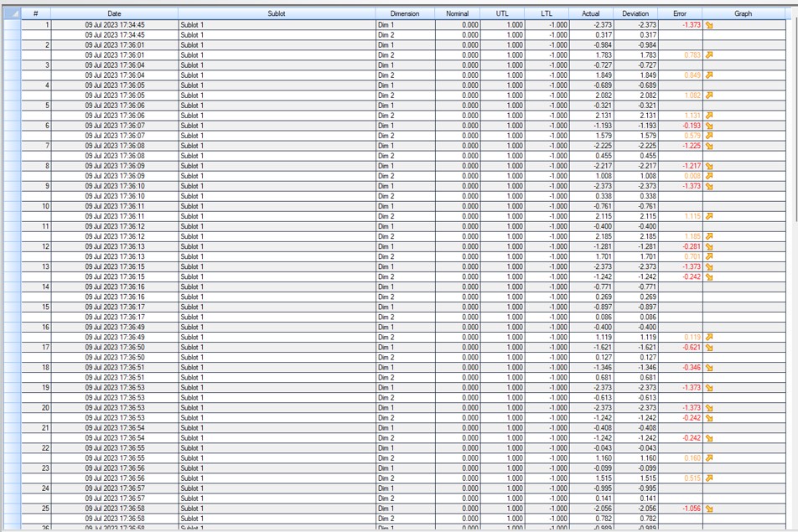This screenshot has height=532, width=798.
Task: Click the Dimension column header
Action: (405, 13)
